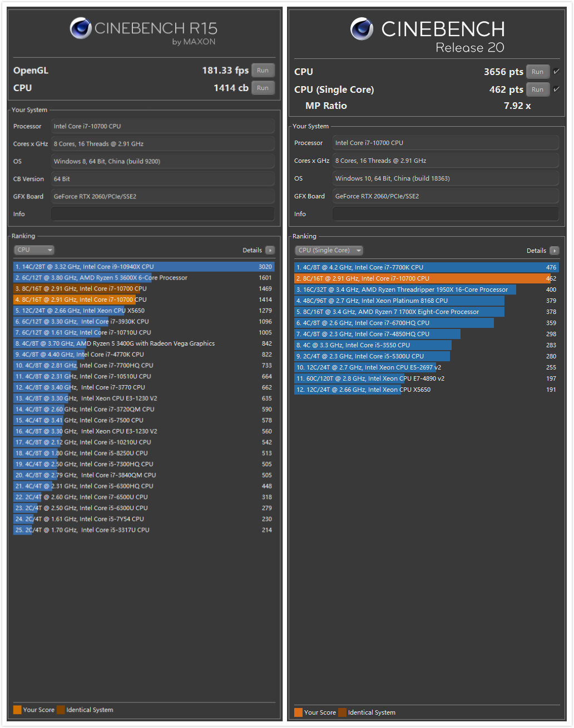The image size is (574, 728).
Task: Click the Identical System swatch in Release 20
Action: (343, 712)
